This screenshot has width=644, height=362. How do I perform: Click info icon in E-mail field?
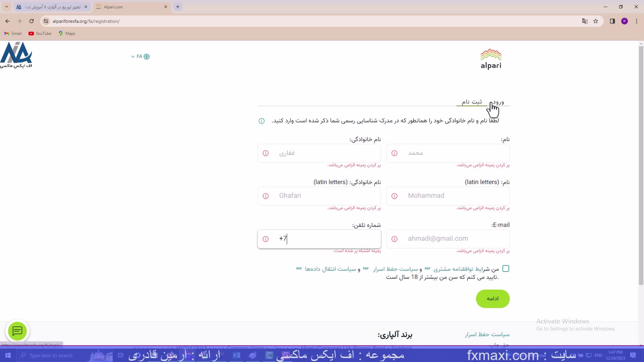pyautogui.click(x=394, y=239)
